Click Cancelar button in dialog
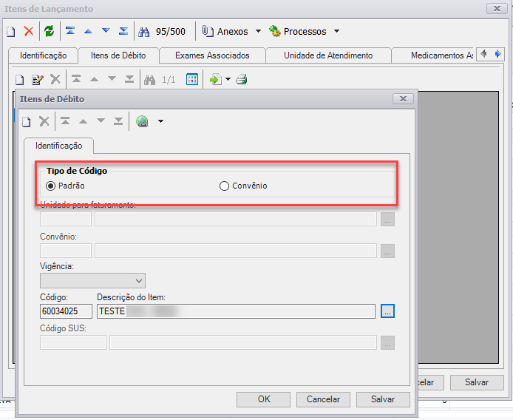This screenshot has height=420, width=513. pos(323,399)
